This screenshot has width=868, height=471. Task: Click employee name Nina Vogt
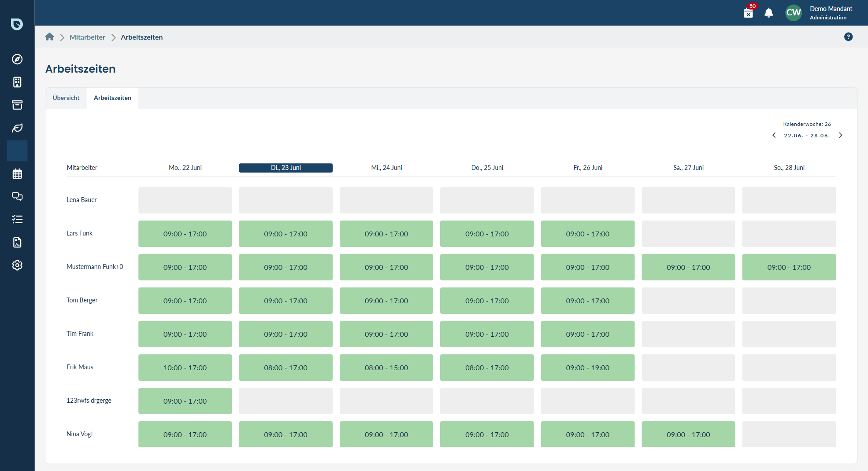(80, 434)
